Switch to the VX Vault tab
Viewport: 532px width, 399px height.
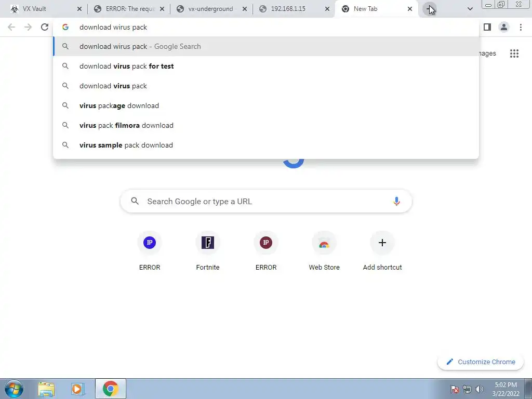click(44, 9)
